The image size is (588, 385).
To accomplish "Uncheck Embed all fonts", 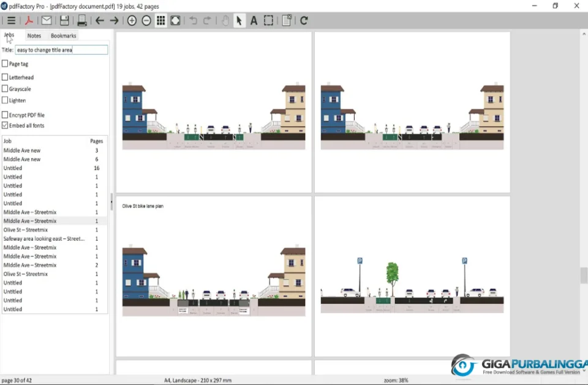I will (5, 125).
